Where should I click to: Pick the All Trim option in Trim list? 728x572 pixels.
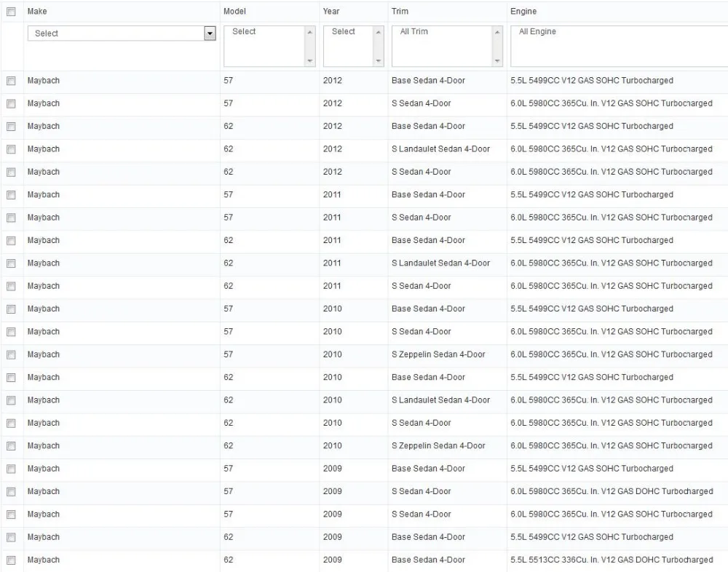coord(414,31)
